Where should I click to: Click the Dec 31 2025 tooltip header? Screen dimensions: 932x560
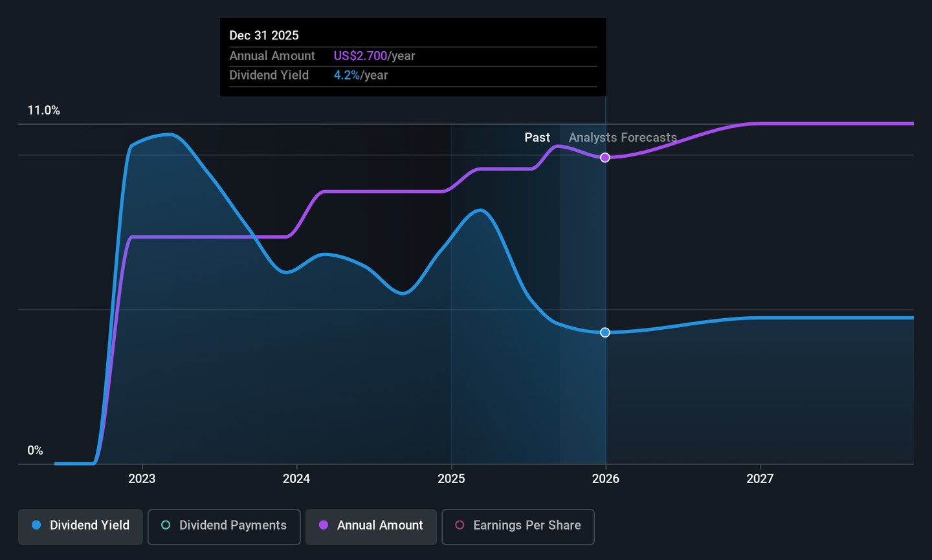point(264,36)
